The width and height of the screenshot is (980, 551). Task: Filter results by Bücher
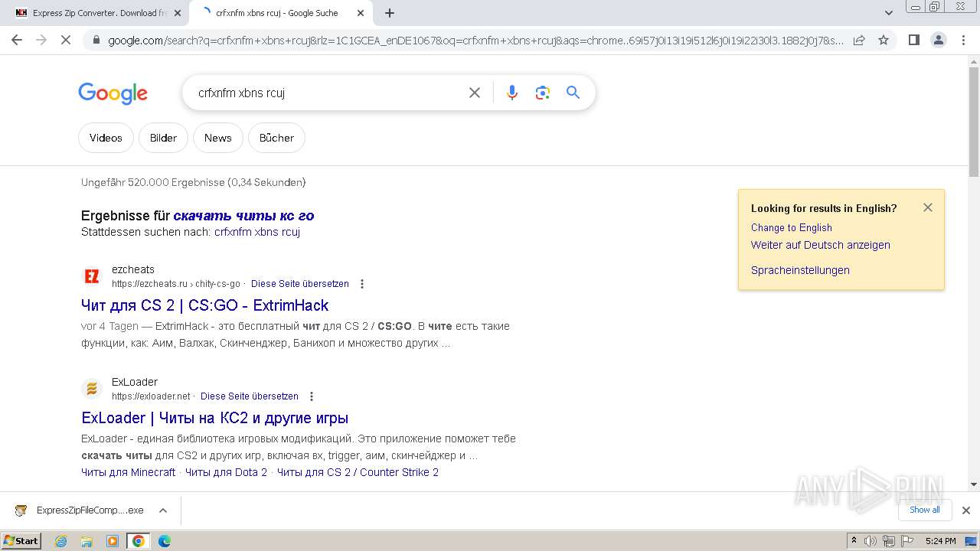(x=276, y=138)
